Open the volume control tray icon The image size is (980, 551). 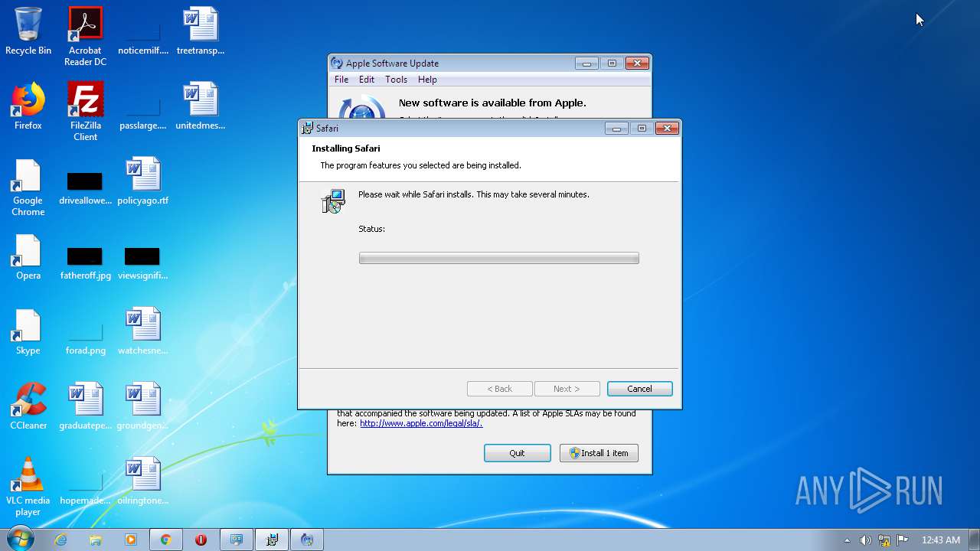coord(865,540)
